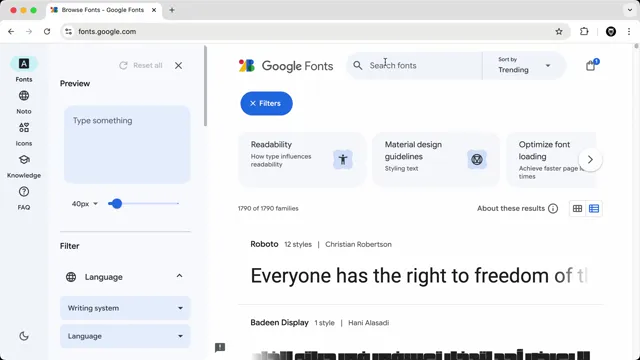Switch to list view

tap(594, 209)
